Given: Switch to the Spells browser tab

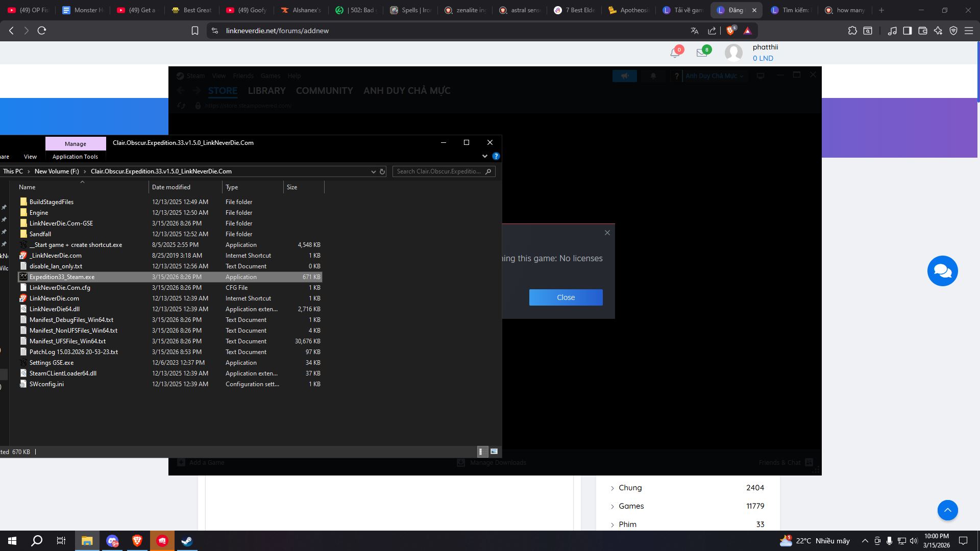Looking at the screenshot, I should pos(410,10).
